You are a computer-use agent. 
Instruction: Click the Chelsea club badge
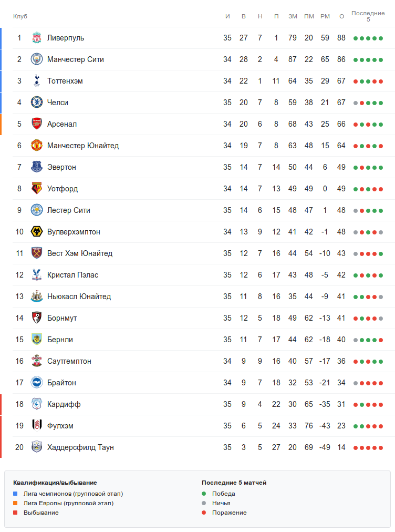pyautogui.click(x=36, y=103)
